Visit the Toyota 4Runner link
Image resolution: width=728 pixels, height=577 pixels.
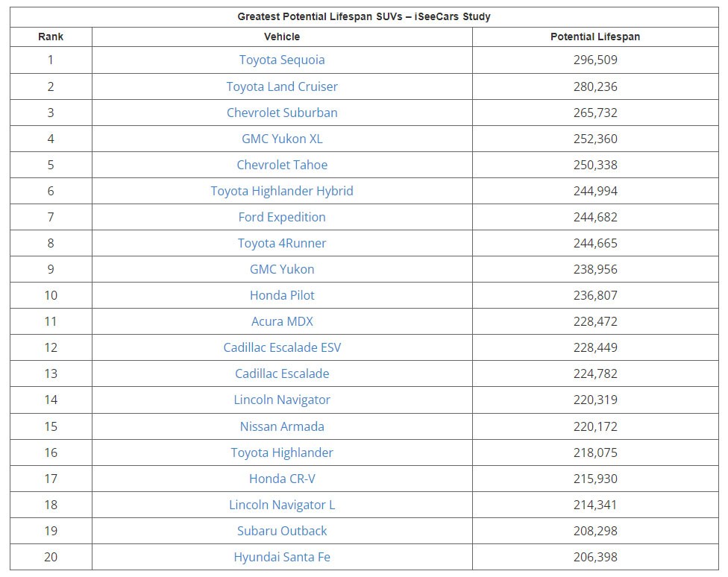(x=282, y=243)
